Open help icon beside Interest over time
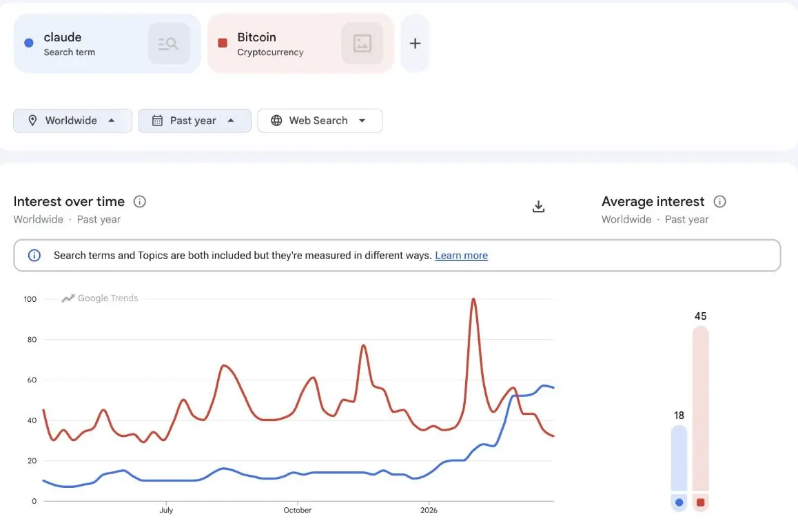The height and width of the screenshot is (532, 798). pos(140,202)
